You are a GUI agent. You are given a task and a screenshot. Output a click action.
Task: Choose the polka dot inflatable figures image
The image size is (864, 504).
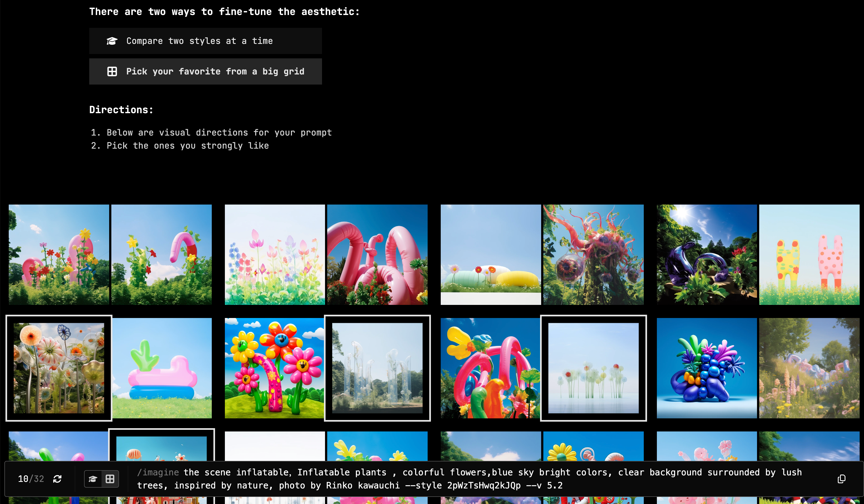pyautogui.click(x=809, y=254)
